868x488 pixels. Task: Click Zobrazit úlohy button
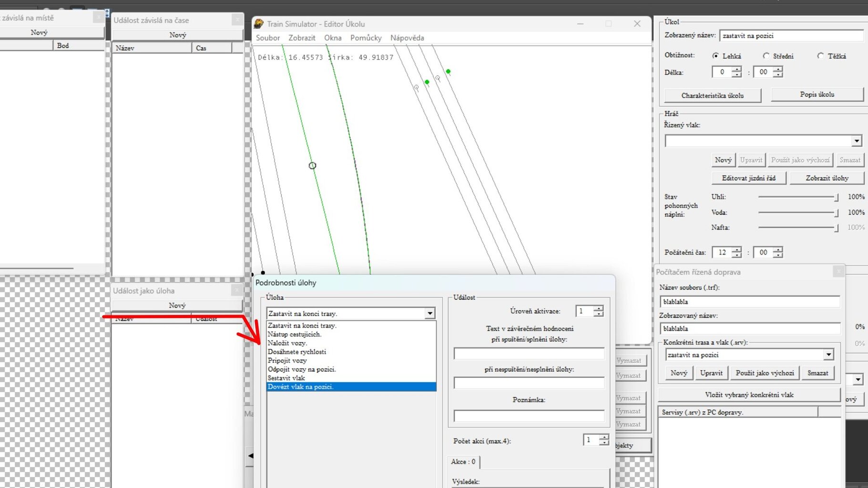[x=827, y=178]
